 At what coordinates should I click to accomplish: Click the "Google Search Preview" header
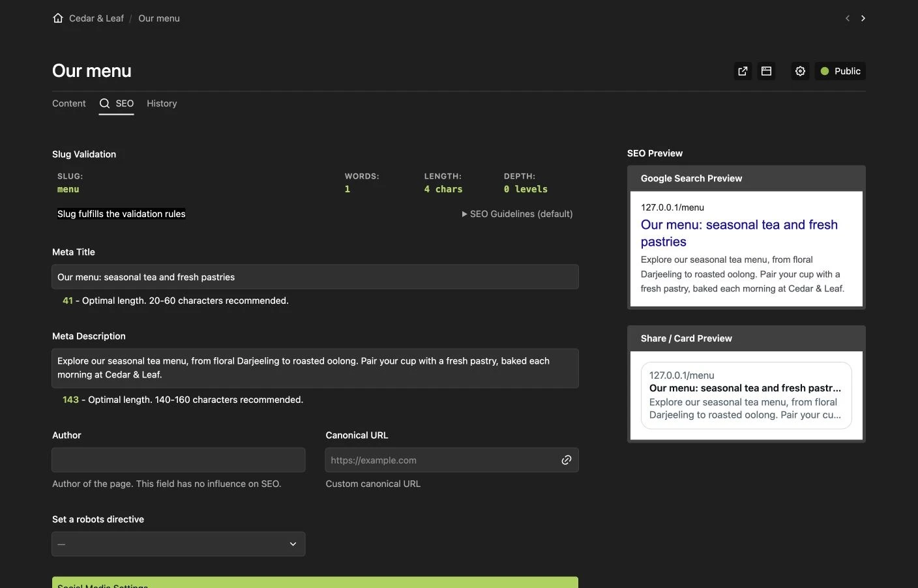click(747, 179)
